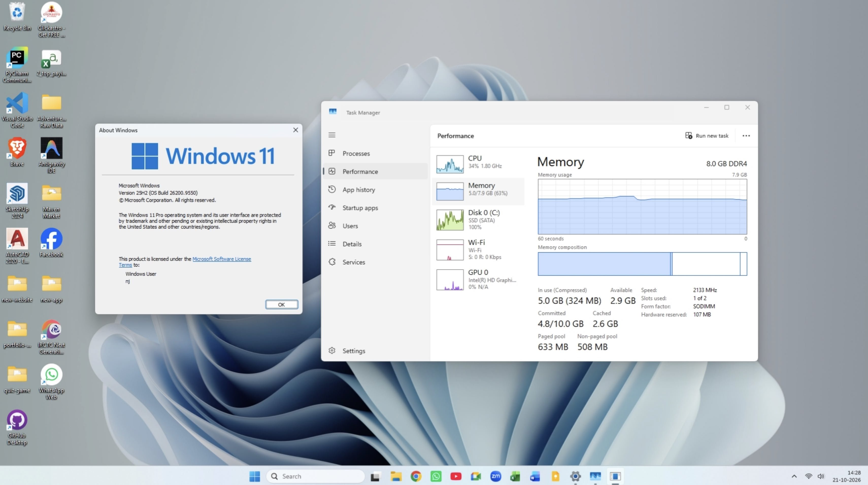Open Details page in Task Manager
868x485 pixels.
(375, 244)
